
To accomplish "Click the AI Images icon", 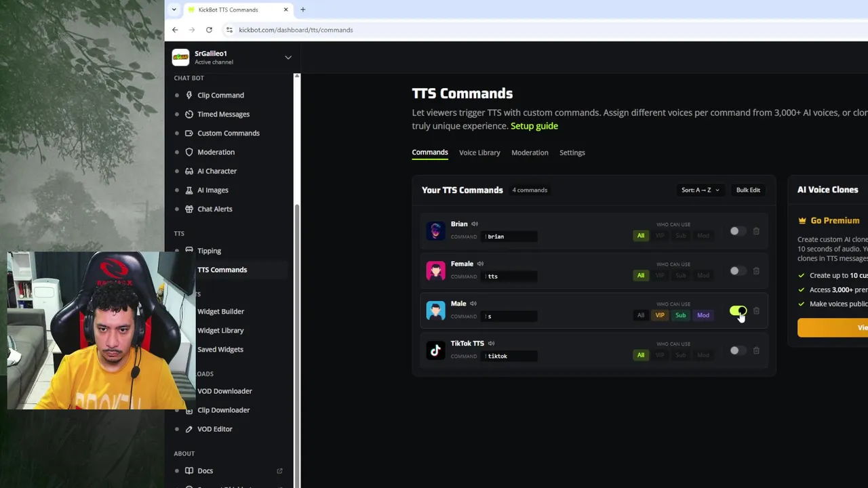I will pyautogui.click(x=189, y=190).
